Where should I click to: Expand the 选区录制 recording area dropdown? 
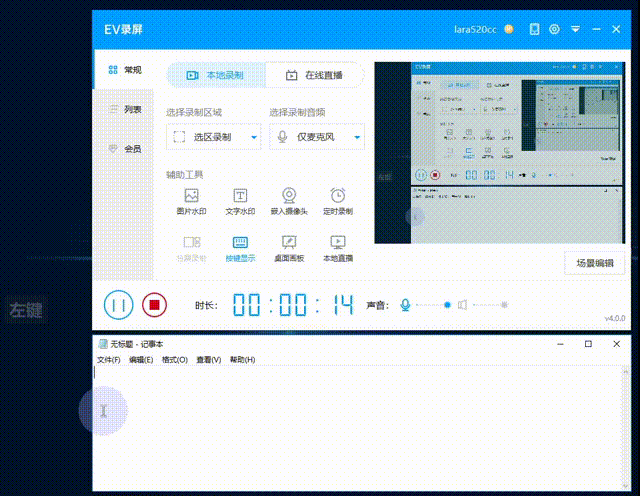coord(213,137)
